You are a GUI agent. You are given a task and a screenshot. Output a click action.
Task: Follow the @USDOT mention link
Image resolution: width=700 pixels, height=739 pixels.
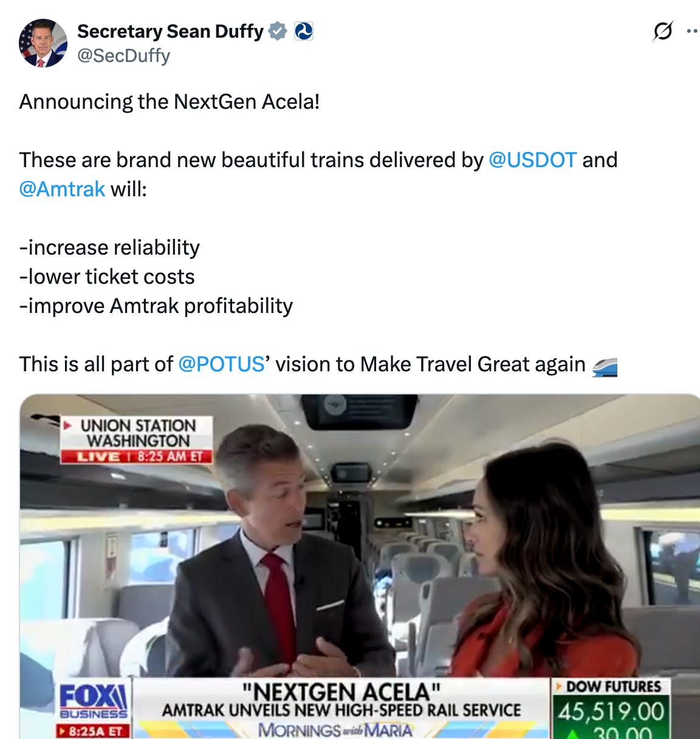click(x=532, y=160)
